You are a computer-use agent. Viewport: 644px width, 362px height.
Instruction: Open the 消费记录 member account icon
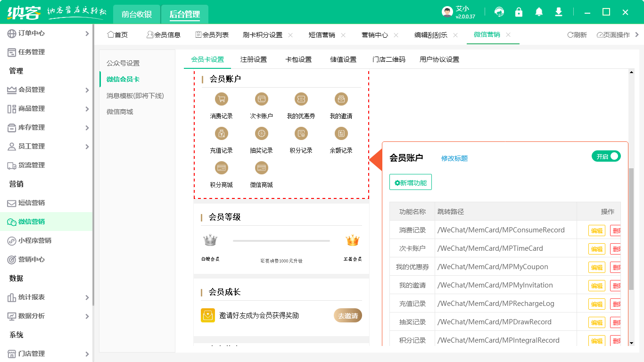click(x=222, y=99)
